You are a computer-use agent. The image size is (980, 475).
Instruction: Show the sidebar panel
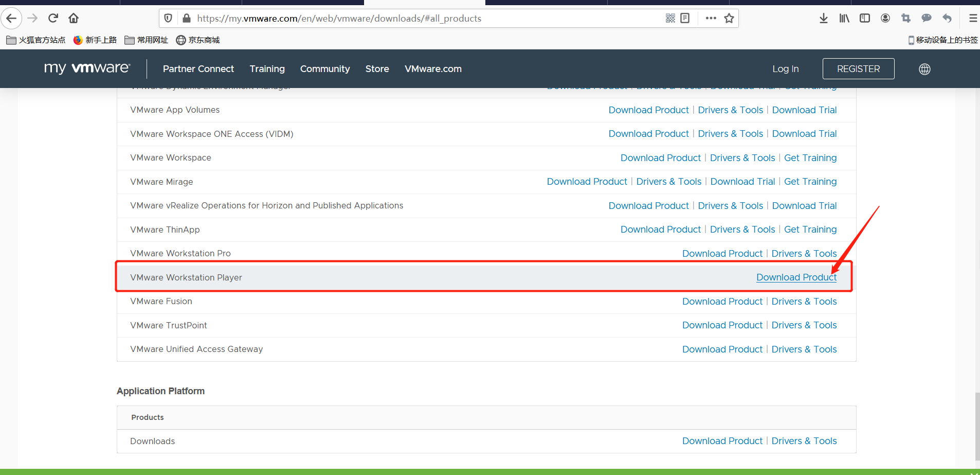(x=865, y=19)
